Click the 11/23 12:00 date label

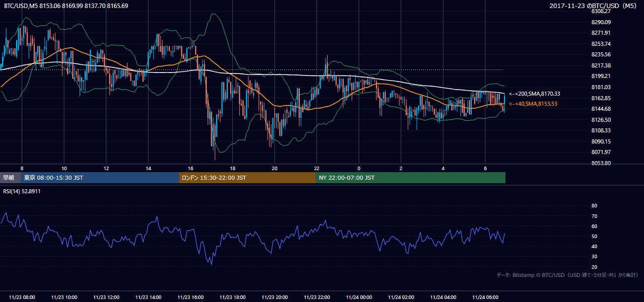click(106, 297)
